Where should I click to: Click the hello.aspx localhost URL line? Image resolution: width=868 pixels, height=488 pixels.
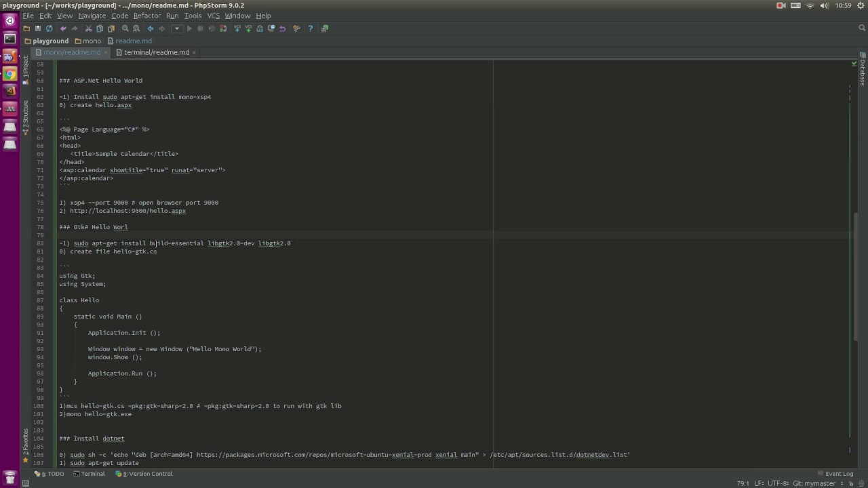coord(122,211)
